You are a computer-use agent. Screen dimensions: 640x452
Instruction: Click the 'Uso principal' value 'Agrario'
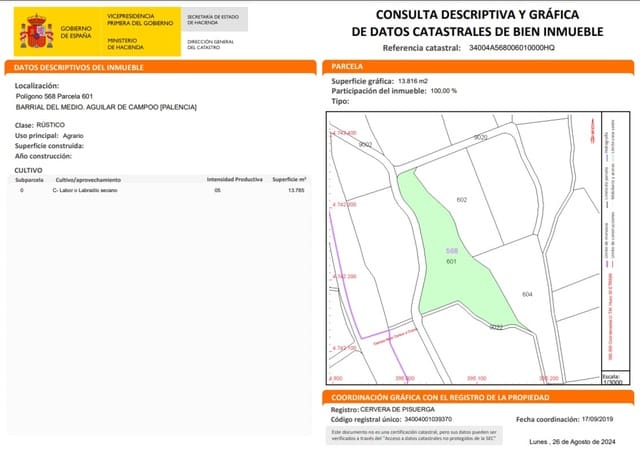pyautogui.click(x=73, y=136)
